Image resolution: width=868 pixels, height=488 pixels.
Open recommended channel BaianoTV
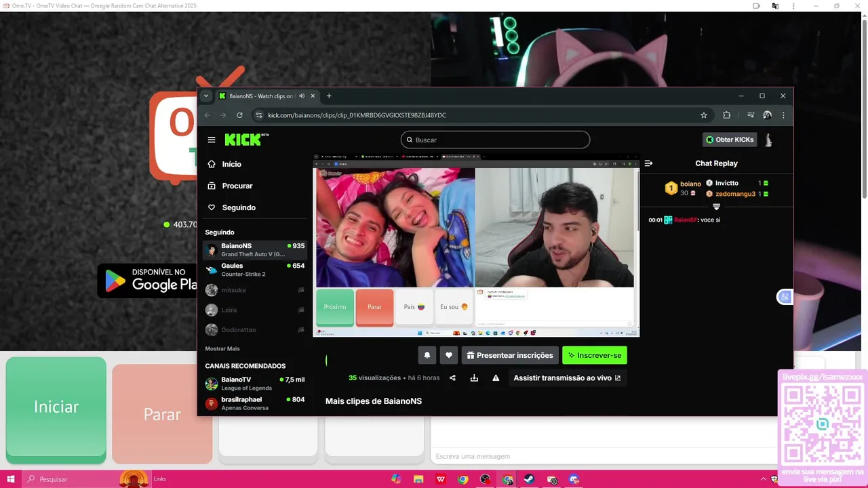255,384
